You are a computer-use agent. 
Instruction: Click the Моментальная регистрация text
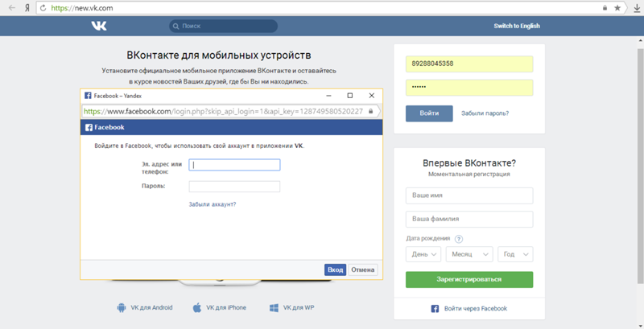tap(469, 174)
